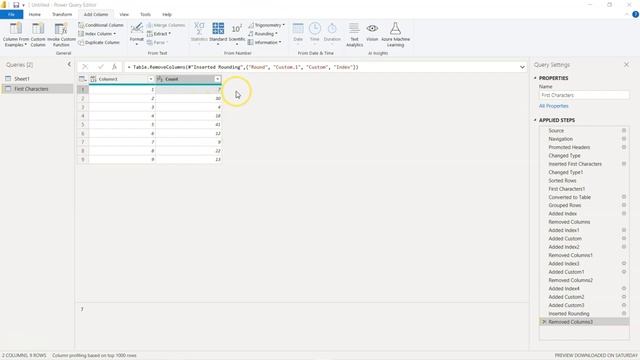Confirm the formula (checkmark)
Screen dimensions: 640x360
tap(100, 67)
